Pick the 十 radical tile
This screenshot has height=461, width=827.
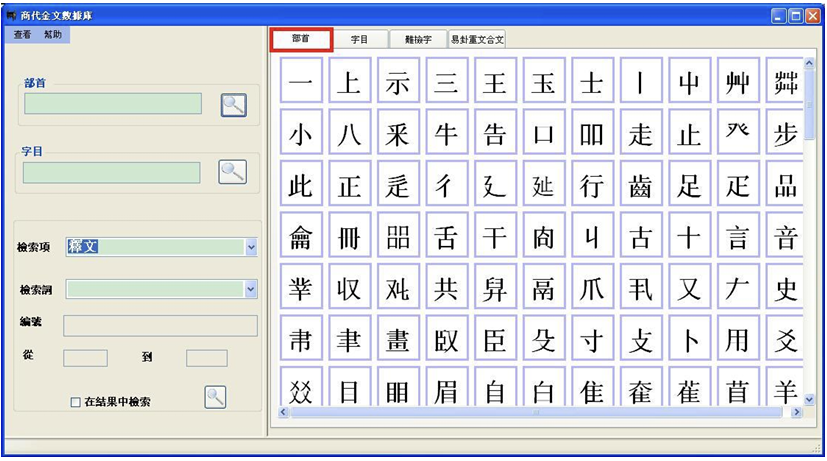tap(689, 235)
